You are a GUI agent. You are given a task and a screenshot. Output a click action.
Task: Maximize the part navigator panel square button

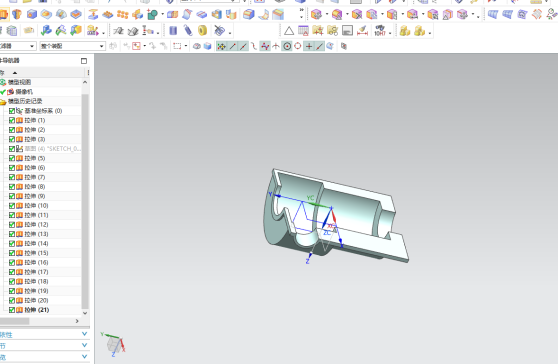84,61
